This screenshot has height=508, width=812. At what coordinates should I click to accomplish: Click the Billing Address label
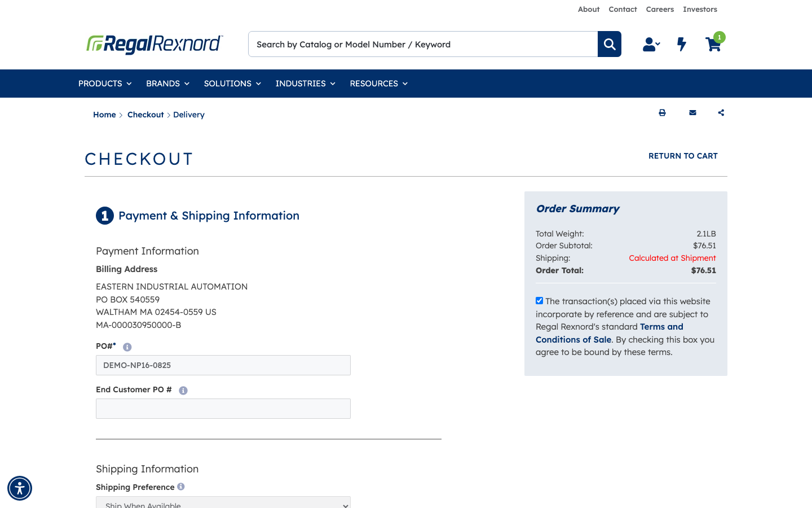point(127,269)
